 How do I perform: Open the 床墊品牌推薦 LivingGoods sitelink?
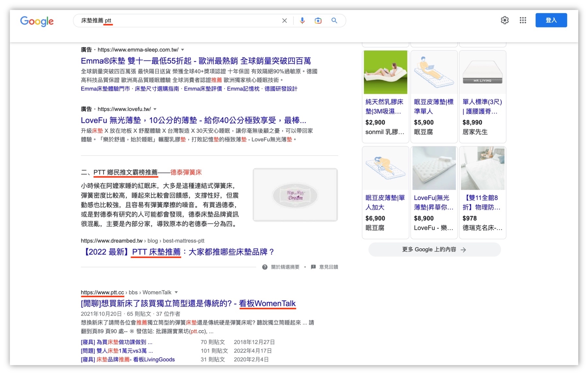pyautogui.click(x=127, y=359)
